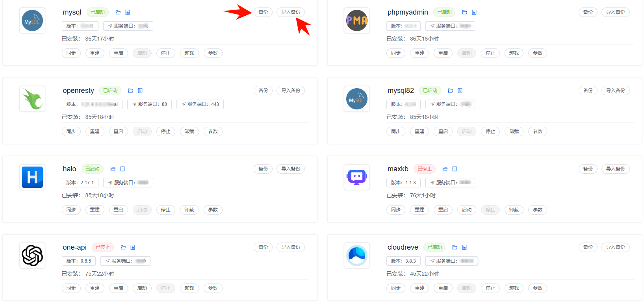
Task: Click openresty service port 443 tag
Action: click(200, 104)
